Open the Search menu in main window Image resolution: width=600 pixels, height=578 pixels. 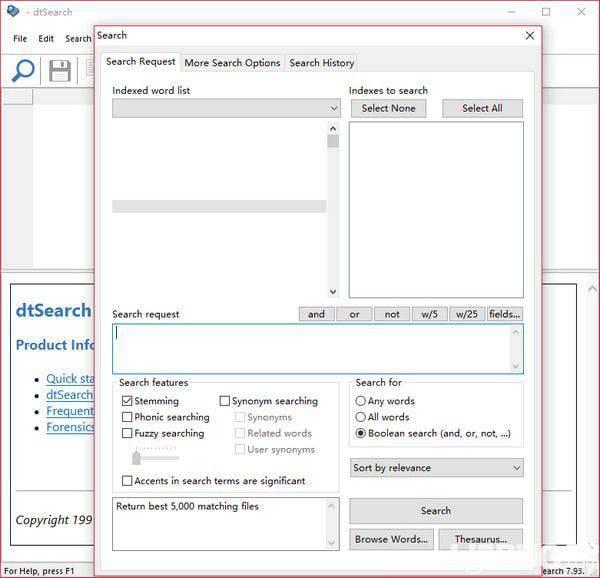click(x=78, y=39)
